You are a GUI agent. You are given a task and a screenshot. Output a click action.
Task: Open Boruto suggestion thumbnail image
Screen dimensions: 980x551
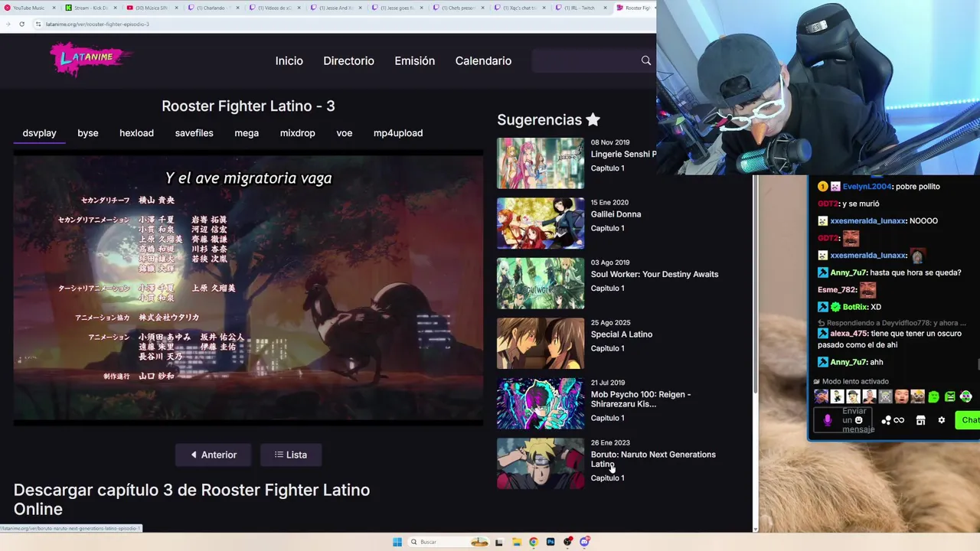541,463
